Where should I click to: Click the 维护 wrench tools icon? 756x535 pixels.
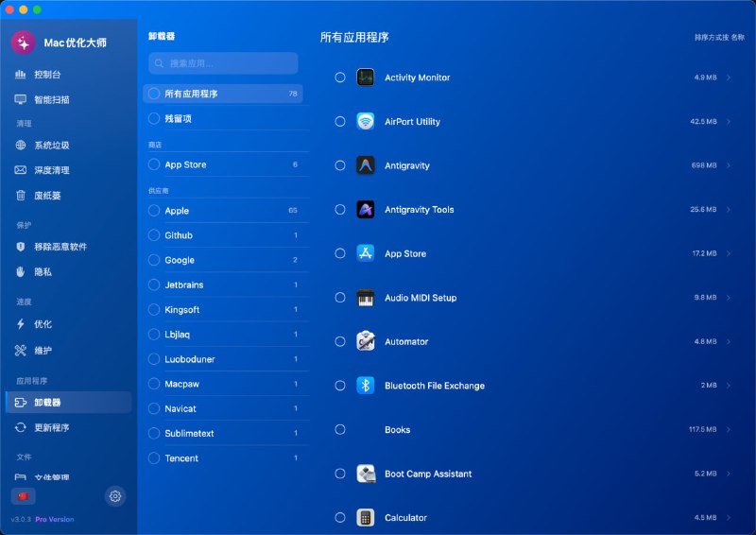click(20, 351)
